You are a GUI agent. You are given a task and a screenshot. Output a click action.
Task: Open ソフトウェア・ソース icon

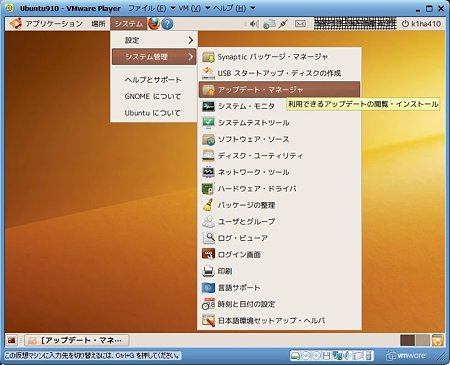tap(208, 139)
